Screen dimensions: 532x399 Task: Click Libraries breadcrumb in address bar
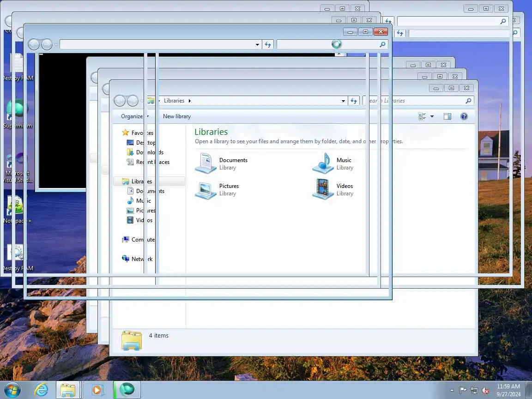tap(174, 101)
